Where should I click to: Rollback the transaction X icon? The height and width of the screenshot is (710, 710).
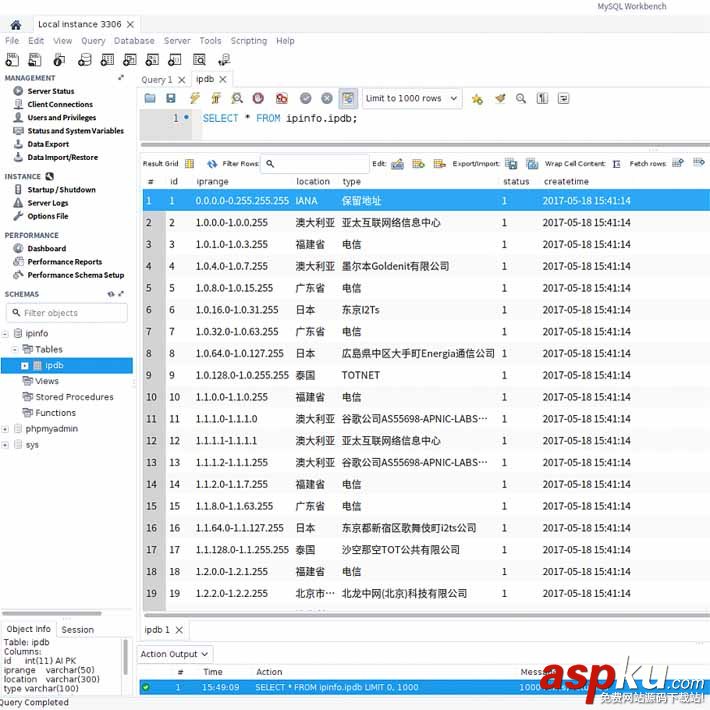click(327, 98)
